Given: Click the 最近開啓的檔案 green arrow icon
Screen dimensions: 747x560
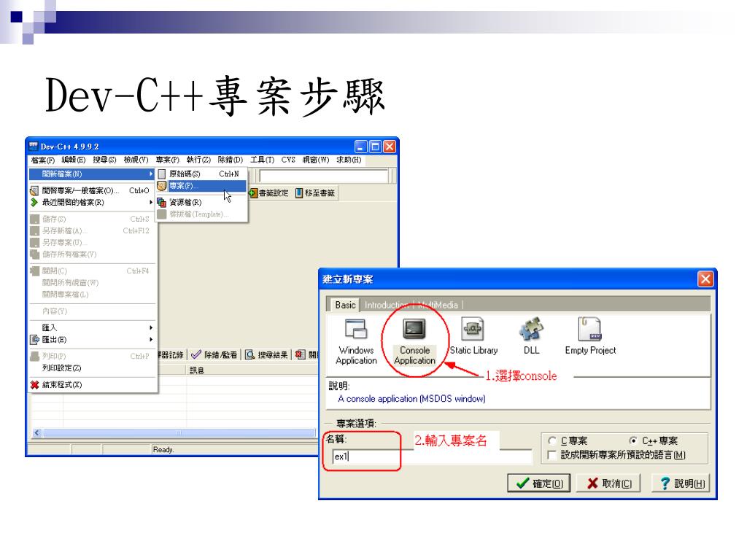Looking at the screenshot, I should [x=34, y=203].
